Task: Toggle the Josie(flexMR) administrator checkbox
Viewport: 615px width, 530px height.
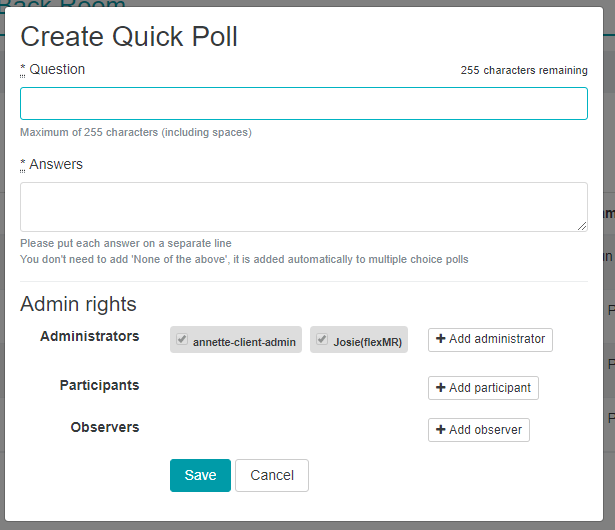Action: pos(322,339)
